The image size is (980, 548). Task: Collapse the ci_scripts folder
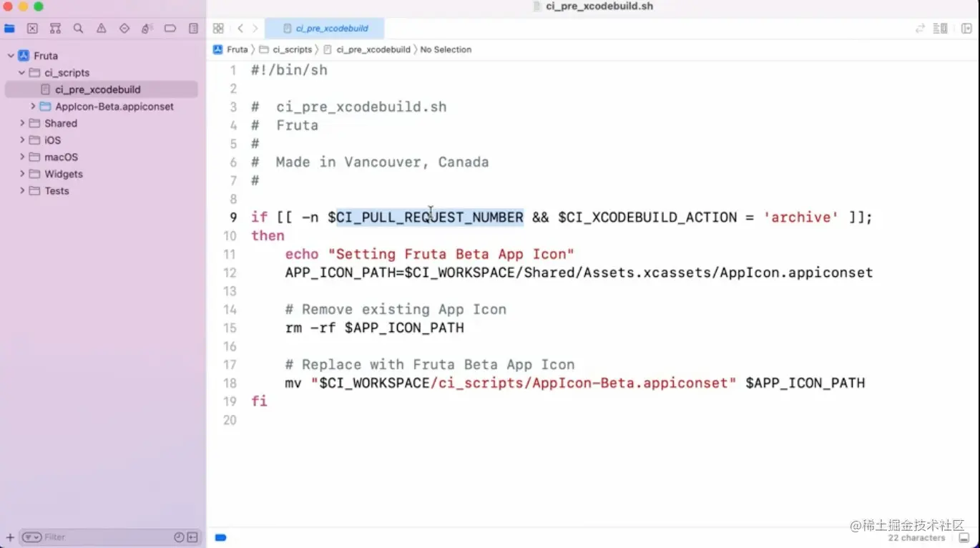coord(21,73)
